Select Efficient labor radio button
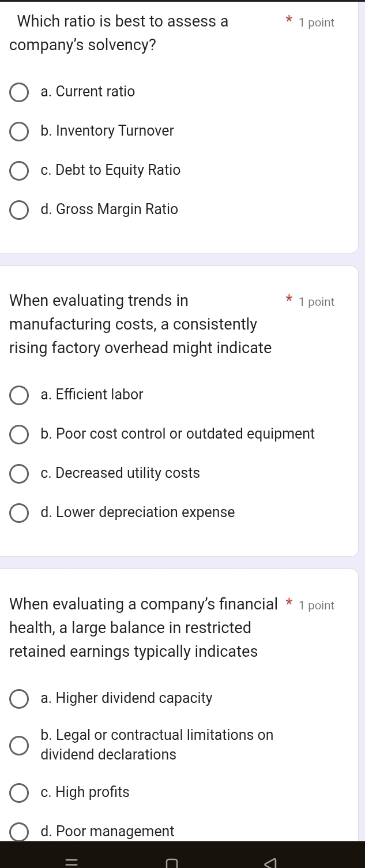The width and height of the screenshot is (365, 868). click(19, 395)
